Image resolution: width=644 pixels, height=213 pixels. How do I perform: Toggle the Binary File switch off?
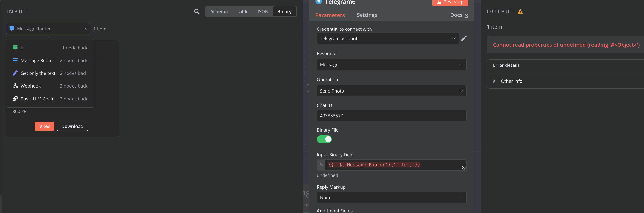coord(324,139)
